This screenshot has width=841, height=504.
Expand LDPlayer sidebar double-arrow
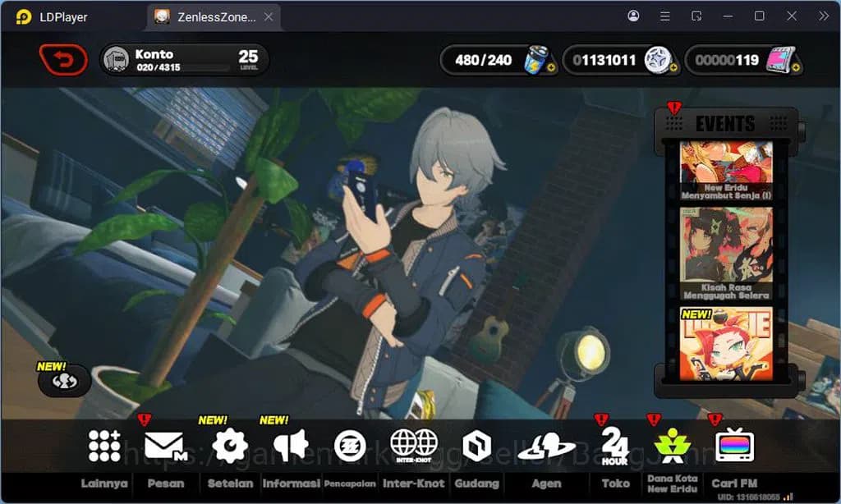click(824, 16)
